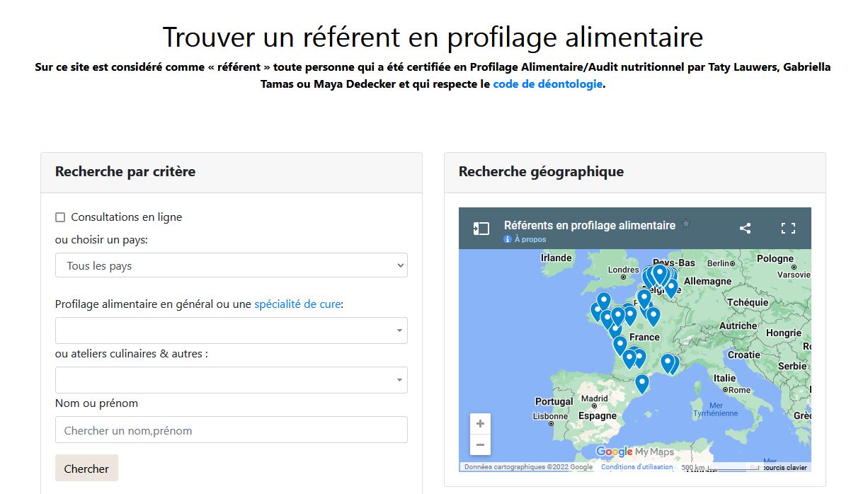
Task: Open the code de déontologie link
Action: tap(547, 84)
